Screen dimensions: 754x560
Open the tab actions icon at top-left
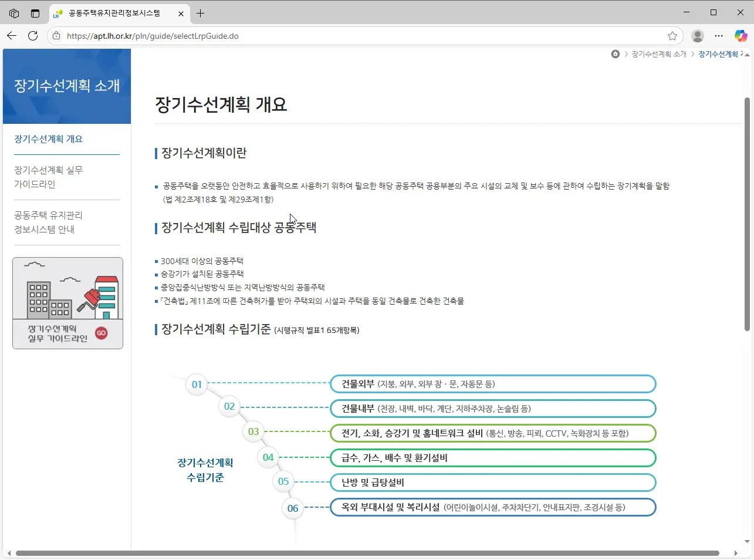(13, 13)
